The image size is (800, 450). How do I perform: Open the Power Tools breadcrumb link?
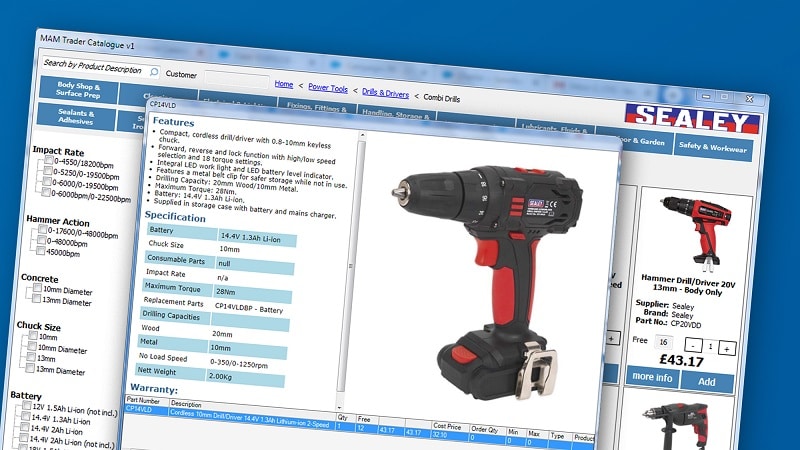328,88
